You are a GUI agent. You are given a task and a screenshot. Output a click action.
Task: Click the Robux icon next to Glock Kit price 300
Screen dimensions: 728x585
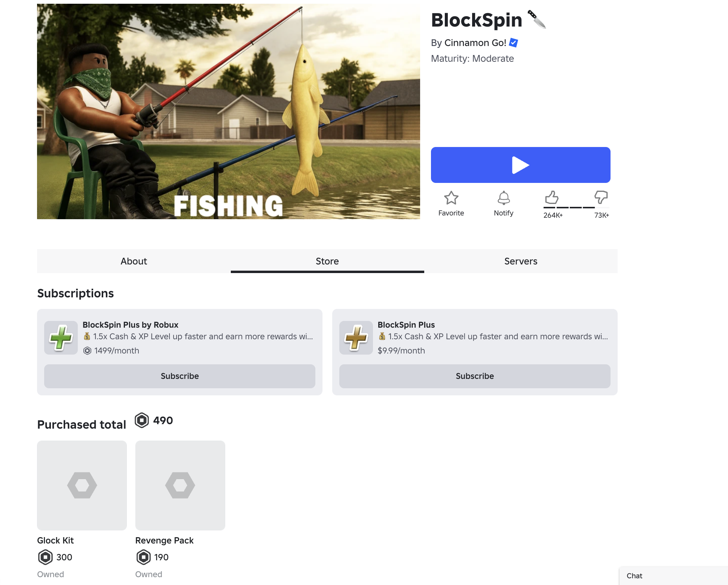45,557
